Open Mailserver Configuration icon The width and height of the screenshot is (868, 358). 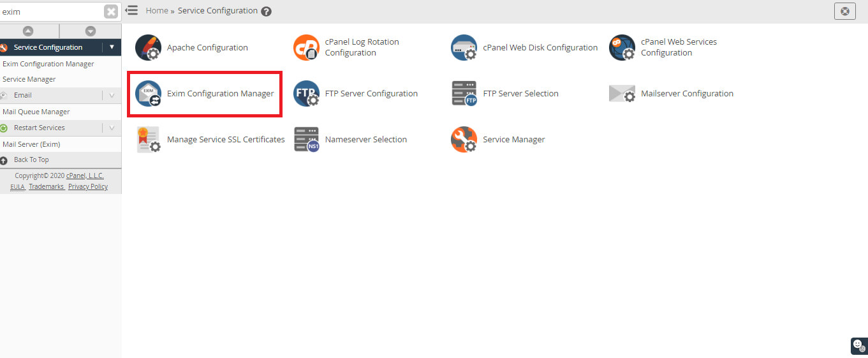pyautogui.click(x=622, y=94)
